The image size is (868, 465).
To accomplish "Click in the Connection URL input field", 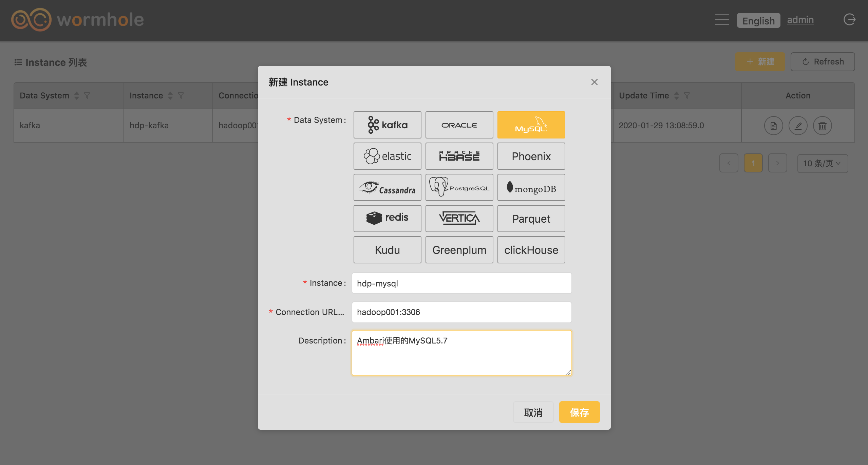I will pos(461,312).
